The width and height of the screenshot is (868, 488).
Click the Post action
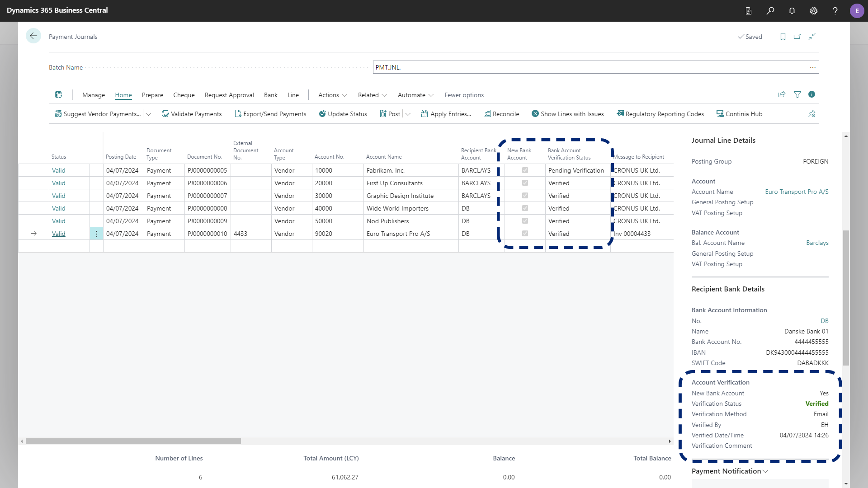390,114
